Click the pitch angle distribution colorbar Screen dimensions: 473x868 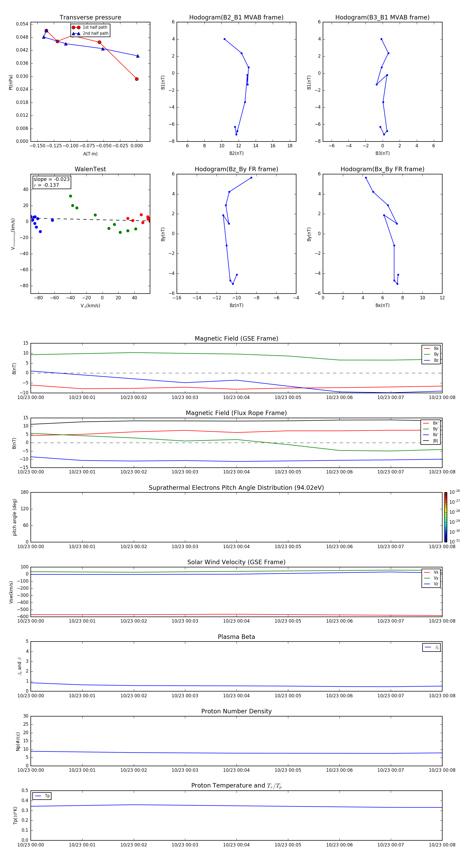445,517
